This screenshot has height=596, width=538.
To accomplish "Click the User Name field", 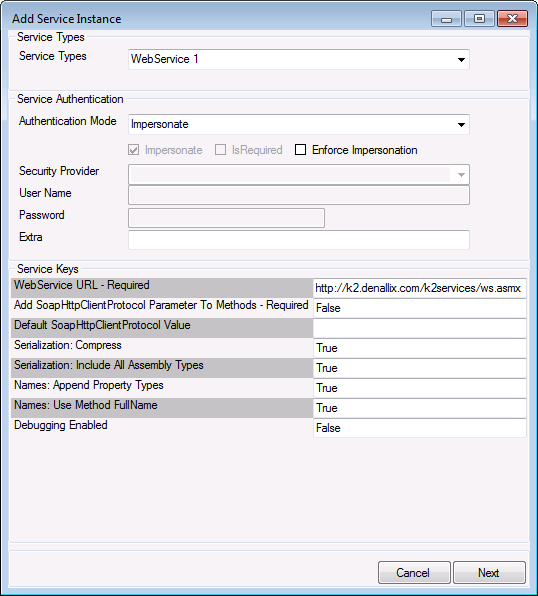I will 299,195.
